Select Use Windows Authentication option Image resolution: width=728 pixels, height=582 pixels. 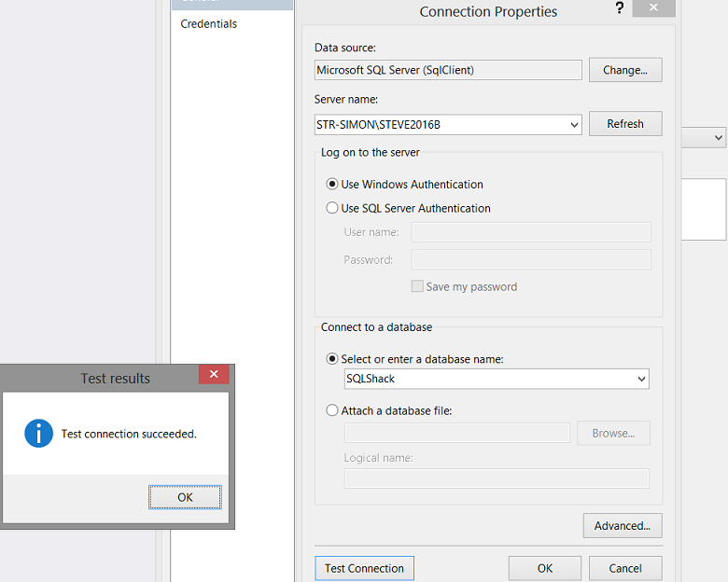click(x=332, y=185)
